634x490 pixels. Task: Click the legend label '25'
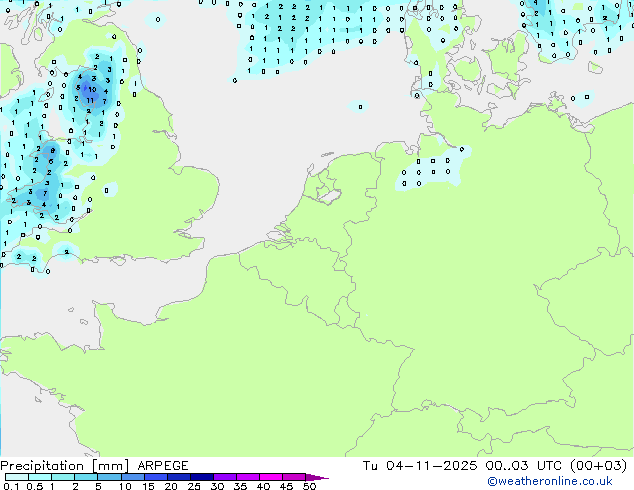click(194, 486)
